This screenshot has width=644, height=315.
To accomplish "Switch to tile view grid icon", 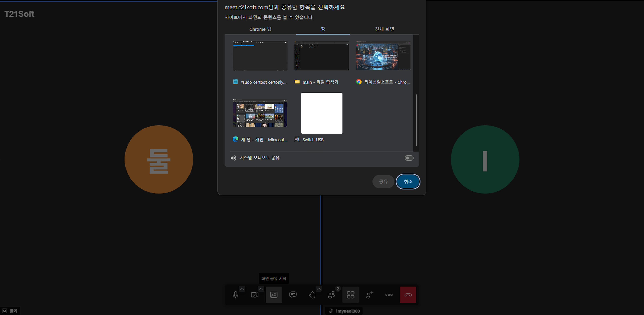I will tap(350, 295).
